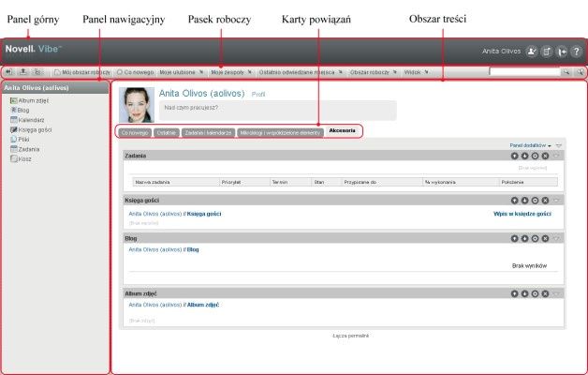Collapse the whole accessory panel arrow beside Panel dodatków

(x=559, y=145)
